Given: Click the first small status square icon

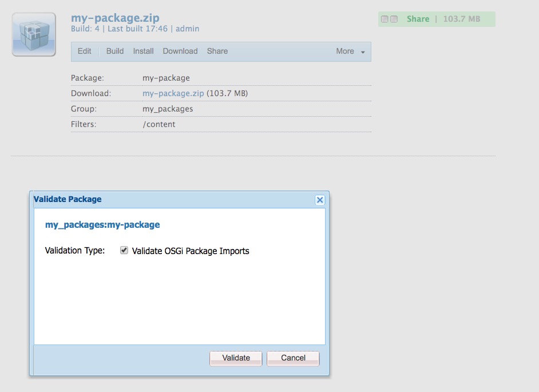Looking at the screenshot, I should (385, 19).
